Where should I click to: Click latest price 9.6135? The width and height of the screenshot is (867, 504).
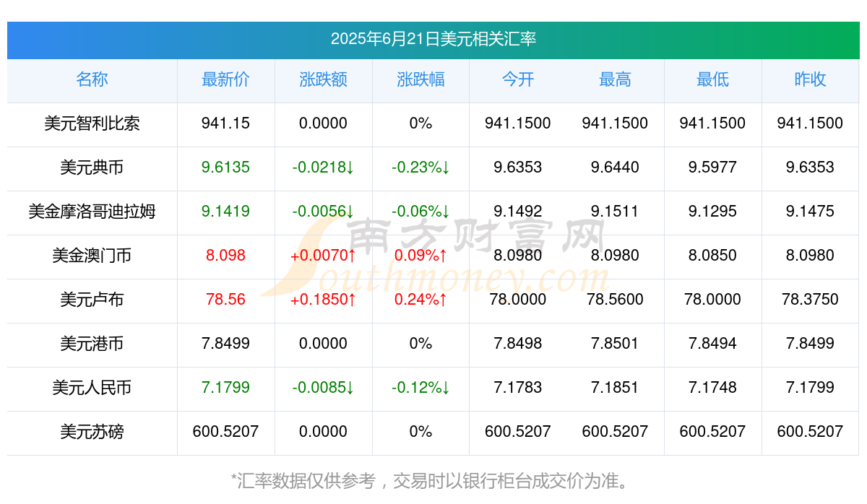point(225,168)
